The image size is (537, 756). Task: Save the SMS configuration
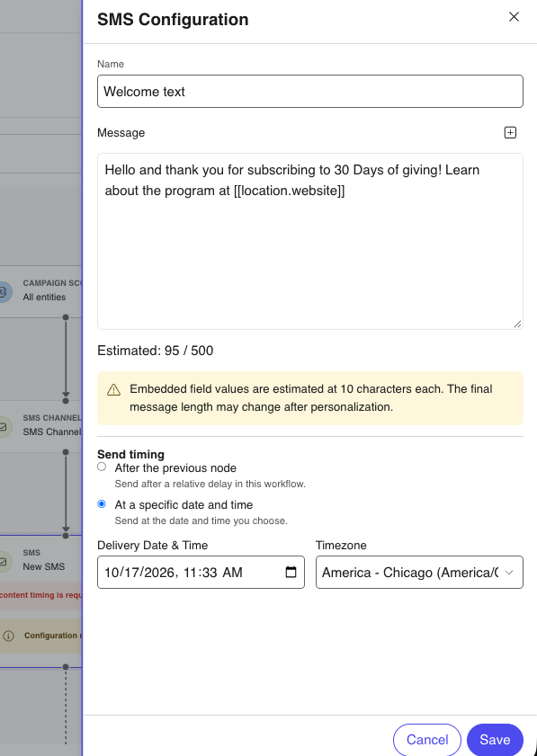click(495, 740)
